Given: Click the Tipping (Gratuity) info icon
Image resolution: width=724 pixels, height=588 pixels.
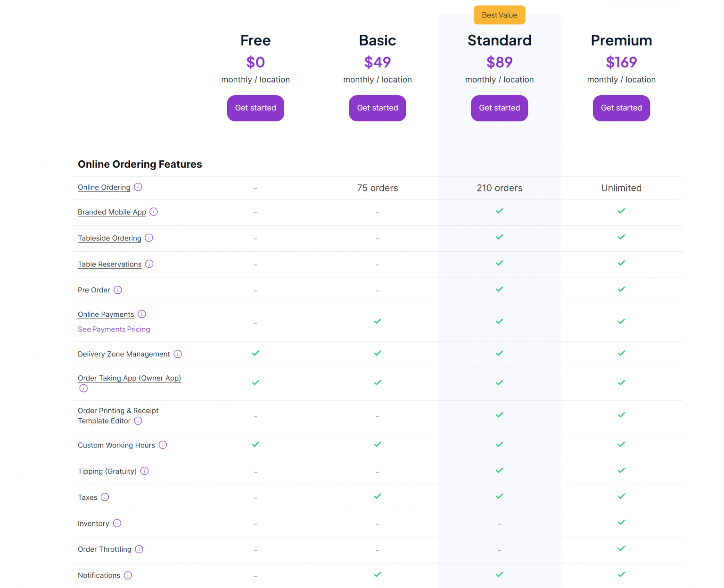Looking at the screenshot, I should [144, 471].
